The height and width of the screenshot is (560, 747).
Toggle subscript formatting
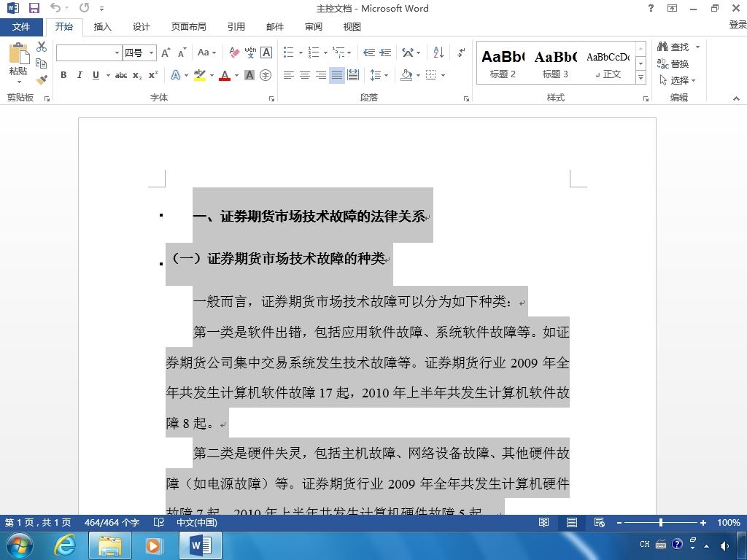point(137,75)
